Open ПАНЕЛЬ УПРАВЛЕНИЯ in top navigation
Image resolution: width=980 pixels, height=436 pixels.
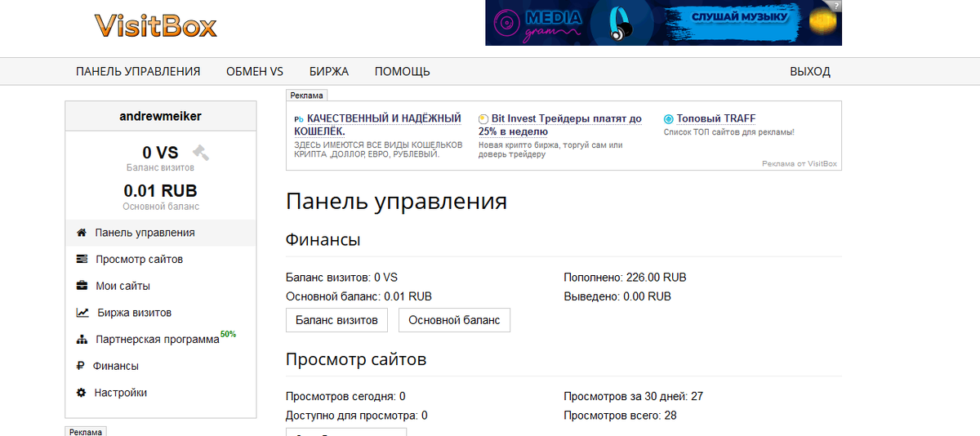pyautogui.click(x=138, y=72)
